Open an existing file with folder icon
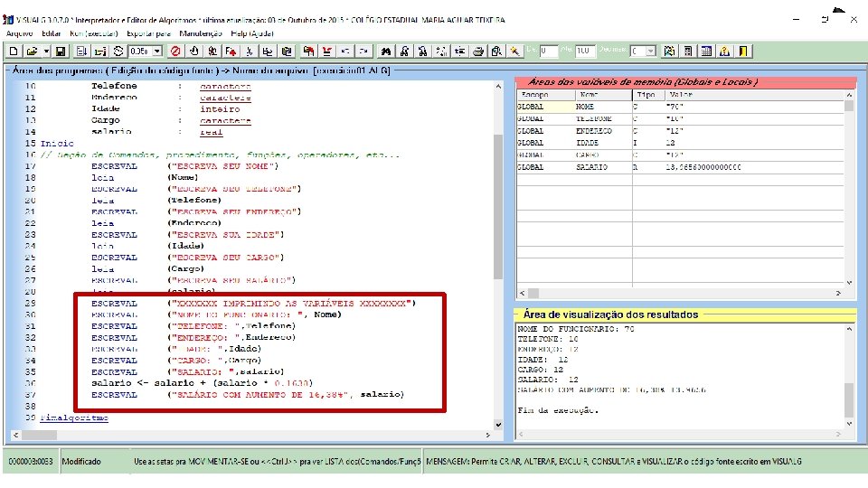 click(33, 51)
